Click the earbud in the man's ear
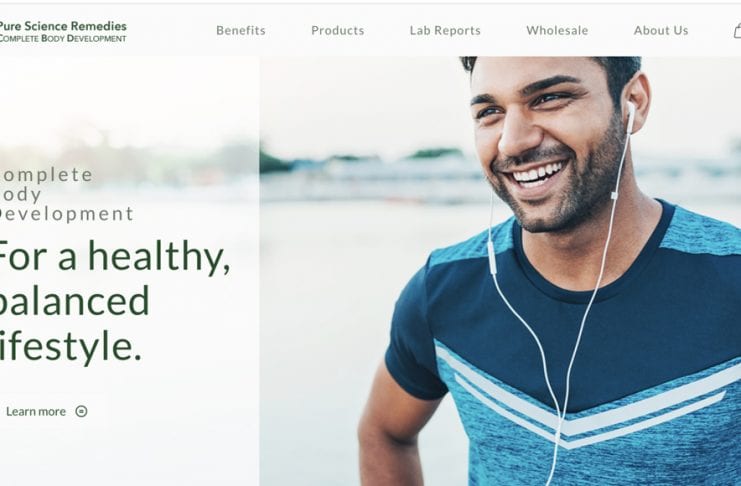Image resolution: width=741 pixels, height=486 pixels. click(x=630, y=116)
